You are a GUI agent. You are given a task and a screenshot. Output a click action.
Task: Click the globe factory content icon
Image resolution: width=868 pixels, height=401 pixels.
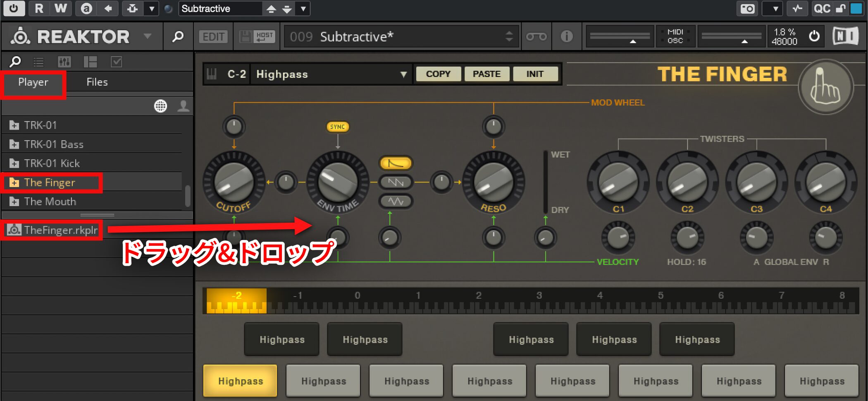160,106
